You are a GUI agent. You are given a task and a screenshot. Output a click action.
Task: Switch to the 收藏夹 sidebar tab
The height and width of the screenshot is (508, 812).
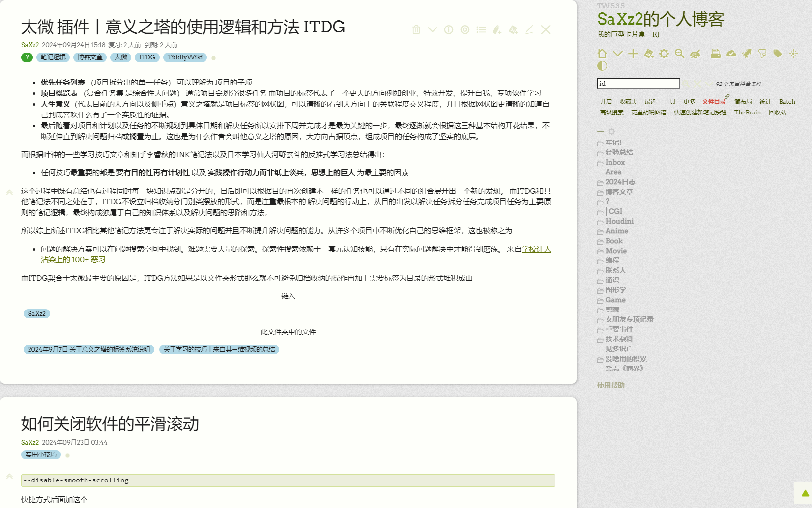[x=628, y=102]
